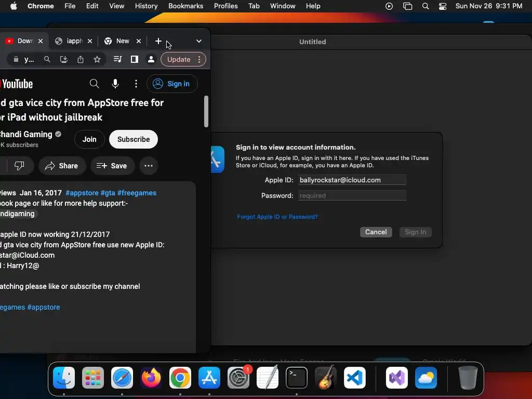Close the 'New' tab
Image resolution: width=532 pixels, height=399 pixels.
tap(138, 41)
